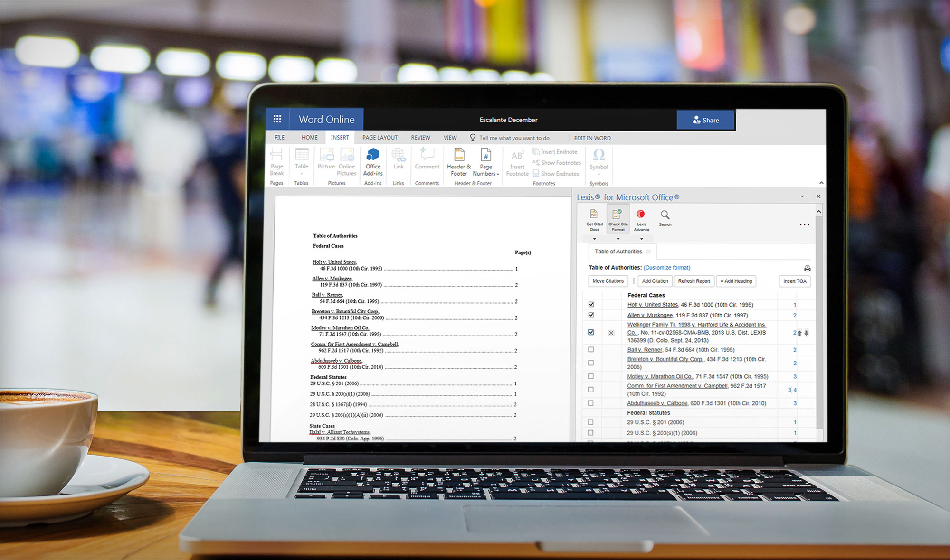Print the Table of Authorities report

(x=807, y=268)
